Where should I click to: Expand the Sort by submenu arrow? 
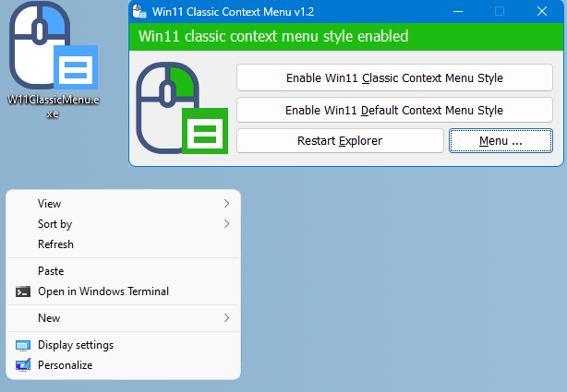tap(227, 223)
